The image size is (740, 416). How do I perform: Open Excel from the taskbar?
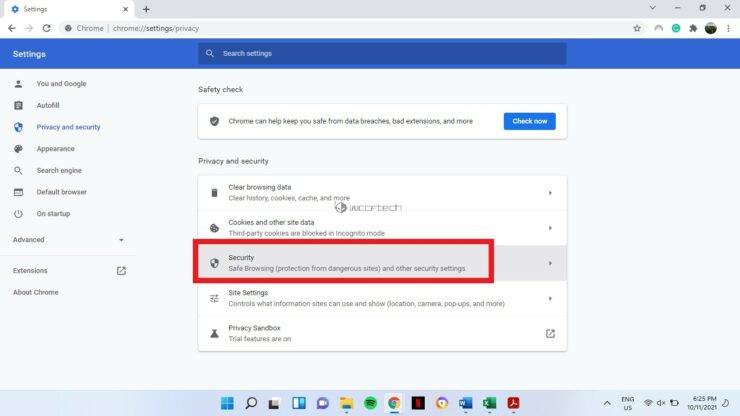[489, 403]
